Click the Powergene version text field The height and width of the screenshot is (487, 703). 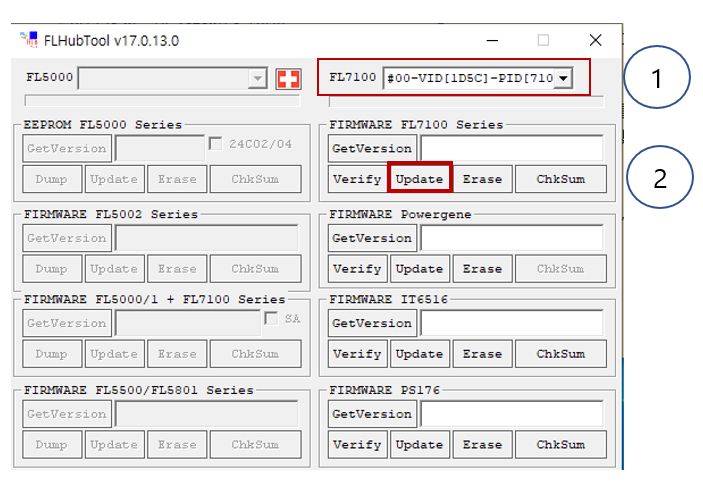pos(512,238)
